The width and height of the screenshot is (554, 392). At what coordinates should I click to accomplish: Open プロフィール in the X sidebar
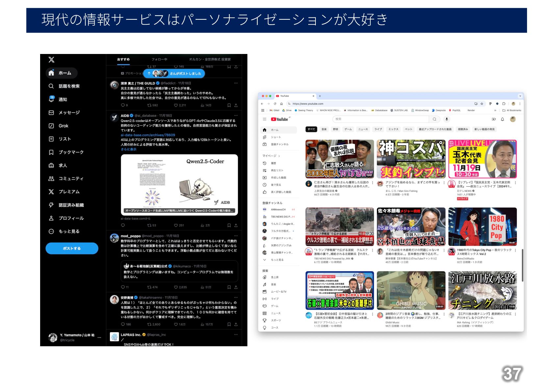tap(66, 218)
